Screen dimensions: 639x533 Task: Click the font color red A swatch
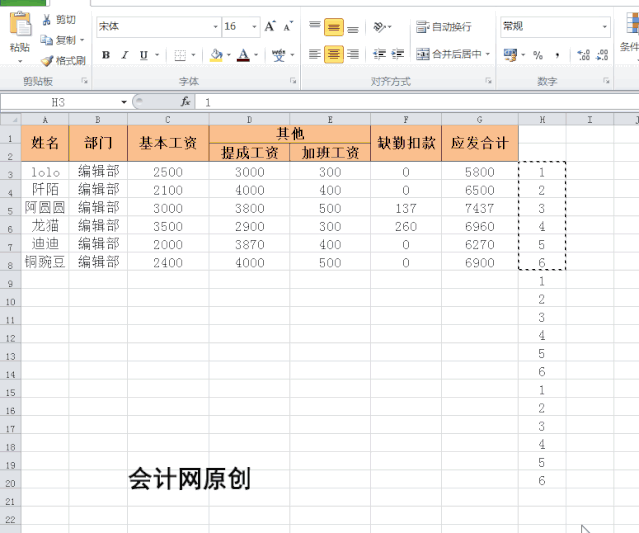click(x=243, y=55)
